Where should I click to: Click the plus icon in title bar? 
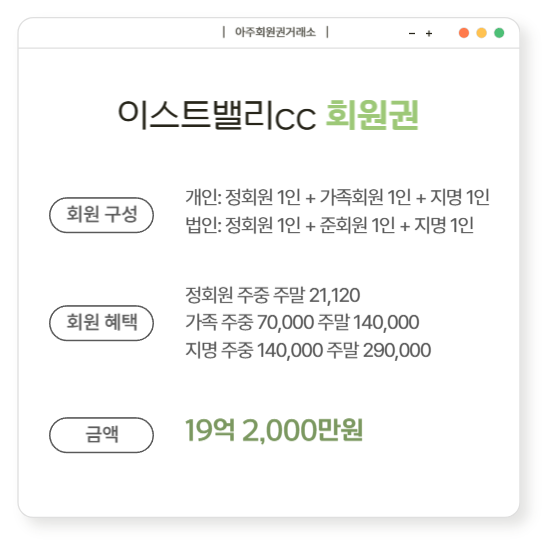[x=429, y=33]
